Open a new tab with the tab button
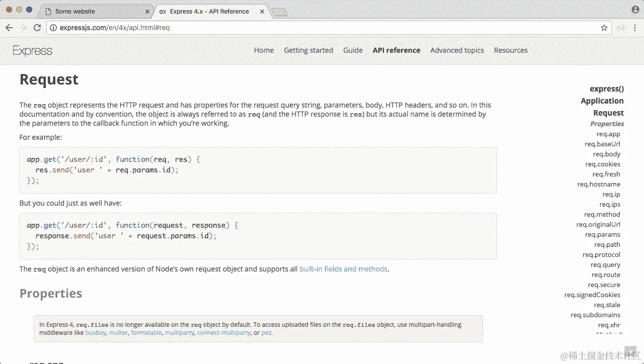 279,12
